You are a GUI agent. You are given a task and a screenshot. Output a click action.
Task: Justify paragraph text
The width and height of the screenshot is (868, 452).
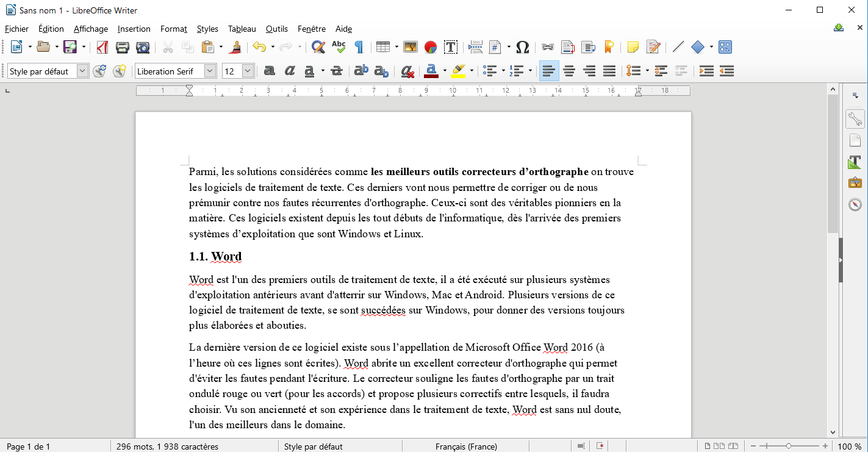pos(609,71)
